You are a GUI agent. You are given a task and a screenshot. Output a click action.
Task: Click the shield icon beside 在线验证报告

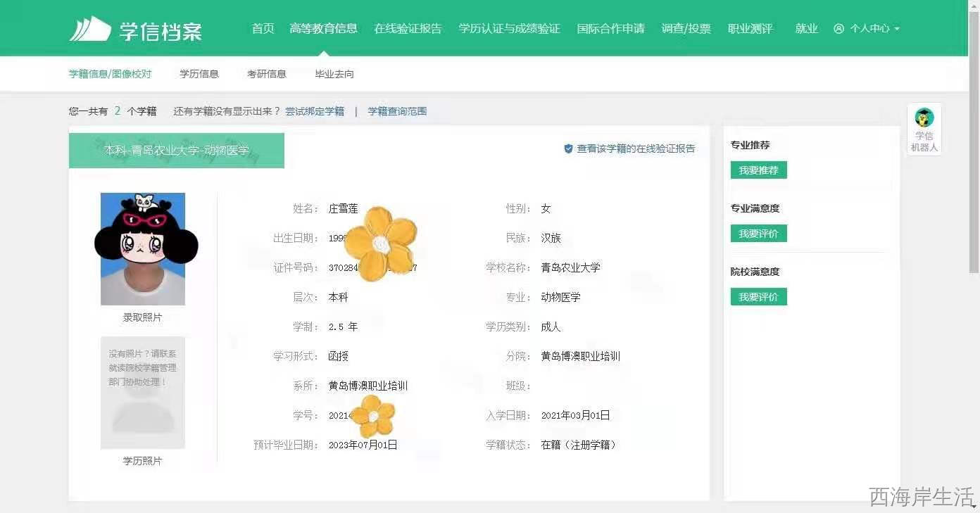pos(568,149)
